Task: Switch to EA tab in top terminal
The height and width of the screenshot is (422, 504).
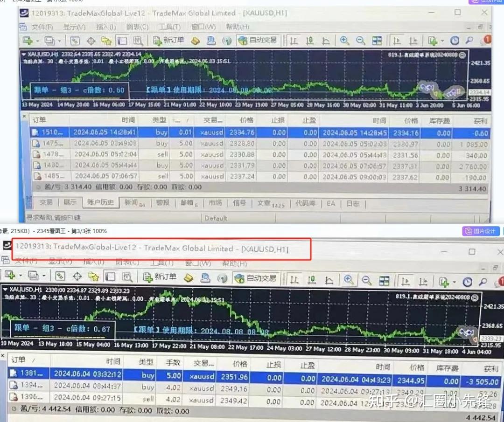Action: [331, 203]
